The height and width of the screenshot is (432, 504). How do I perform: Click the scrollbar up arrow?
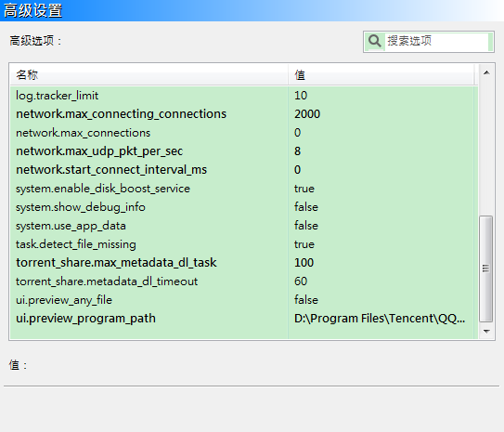(x=486, y=72)
